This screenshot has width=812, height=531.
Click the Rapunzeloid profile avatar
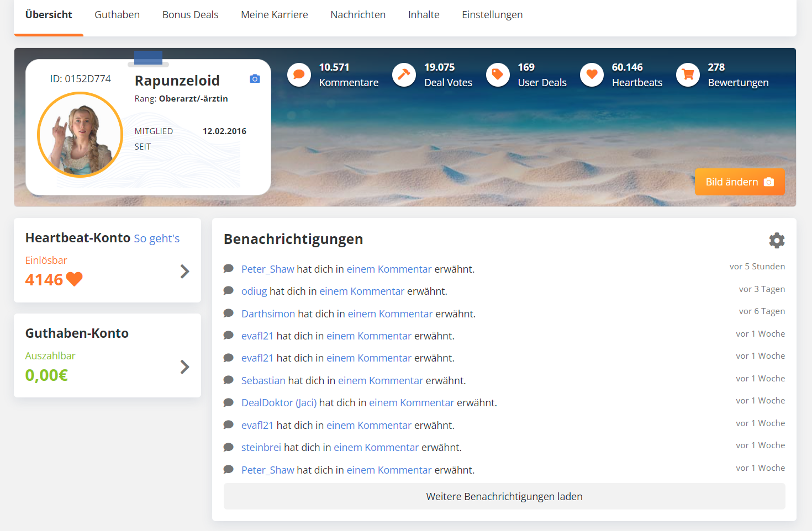80,135
